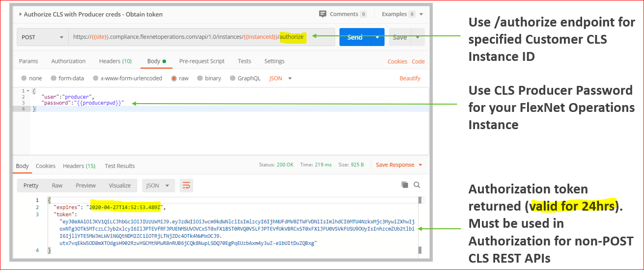
Task: Collapse the JSON body at line 1
Action: [x=28, y=91]
